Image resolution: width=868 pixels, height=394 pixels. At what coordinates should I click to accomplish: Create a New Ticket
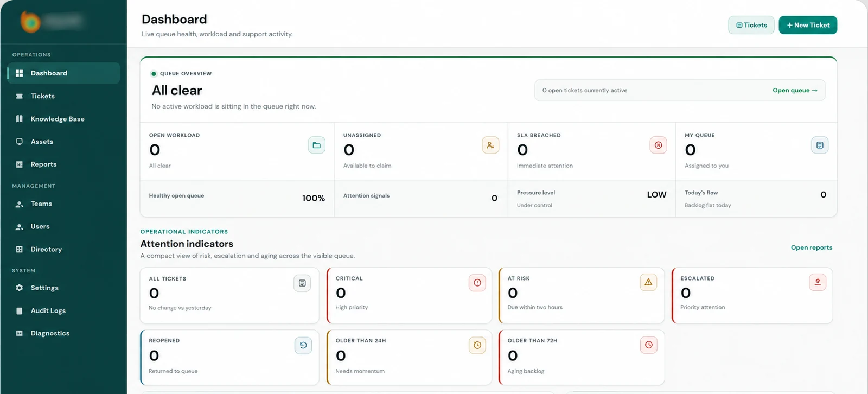[x=808, y=25]
